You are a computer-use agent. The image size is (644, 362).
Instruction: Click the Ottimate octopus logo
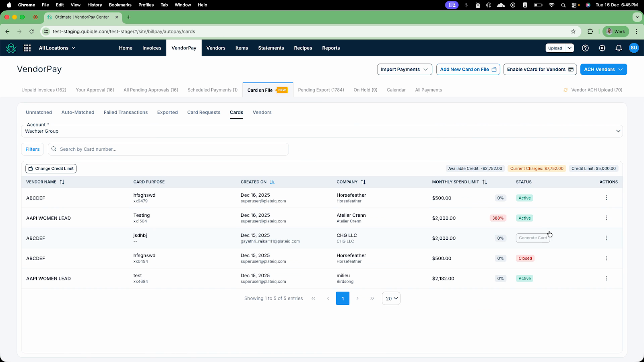pos(11,48)
